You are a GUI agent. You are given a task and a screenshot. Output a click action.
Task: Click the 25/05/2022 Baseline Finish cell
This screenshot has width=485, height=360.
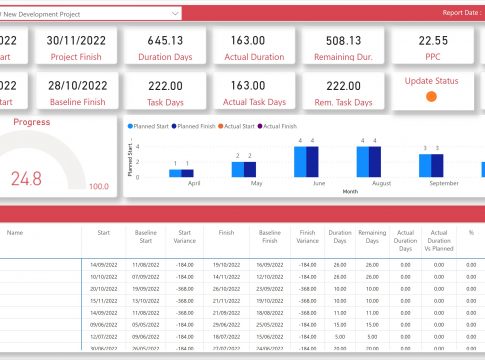pos(270,325)
